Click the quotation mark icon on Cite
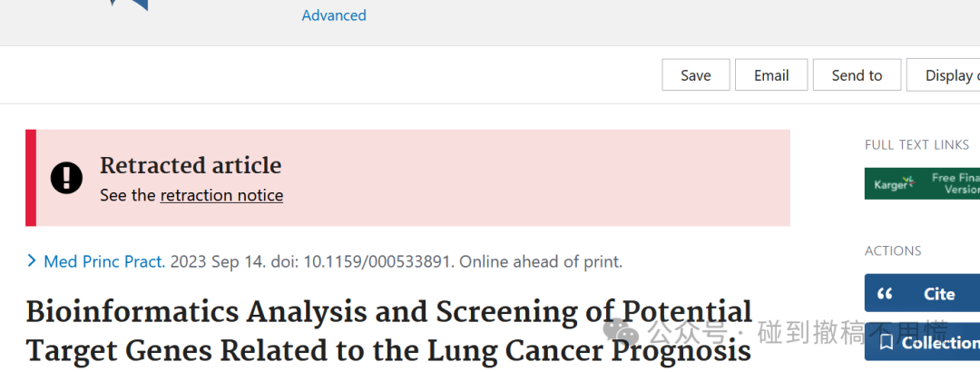This screenshot has width=980, height=372. coord(885,293)
